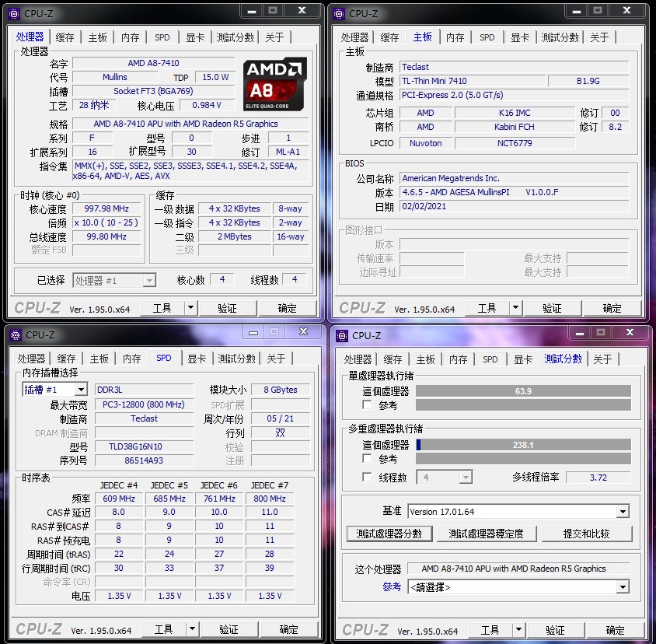Click the CPU-Z title bar icon of the mainboard window
The image size is (656, 644).
click(x=338, y=11)
